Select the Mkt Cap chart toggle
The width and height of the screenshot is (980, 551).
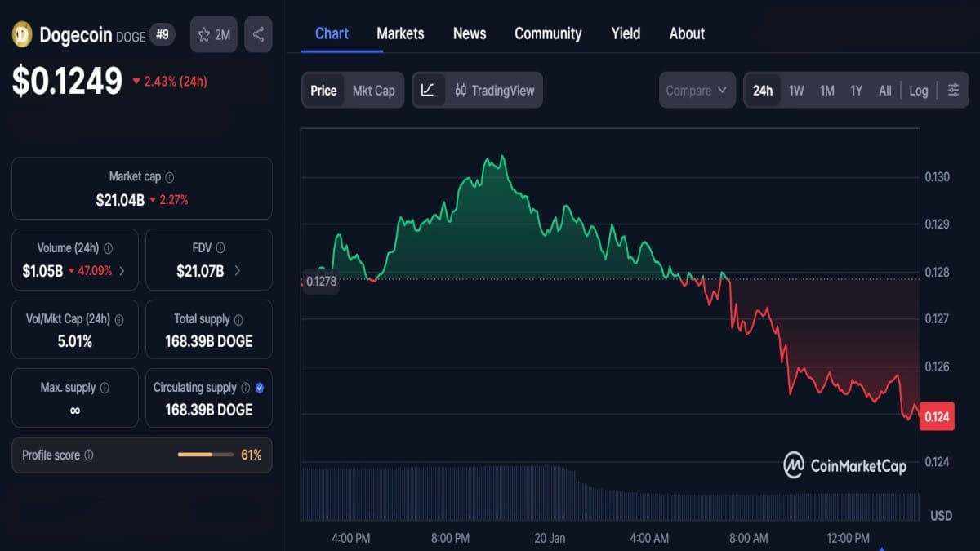tap(373, 91)
